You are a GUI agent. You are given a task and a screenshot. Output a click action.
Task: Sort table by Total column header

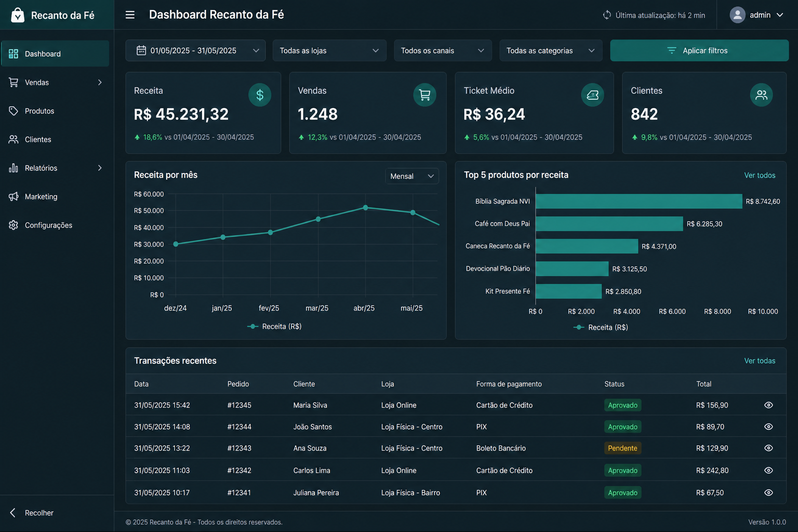point(703,384)
